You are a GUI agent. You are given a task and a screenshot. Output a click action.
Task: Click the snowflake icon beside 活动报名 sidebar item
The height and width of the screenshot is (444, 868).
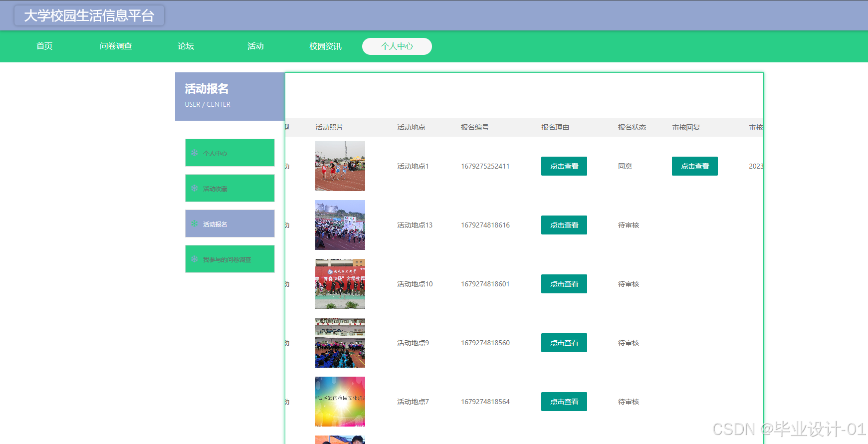tap(195, 223)
